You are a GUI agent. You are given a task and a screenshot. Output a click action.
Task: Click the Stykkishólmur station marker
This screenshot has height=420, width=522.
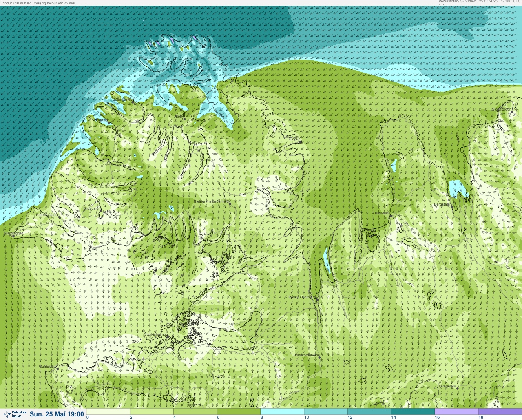tap(167, 337)
